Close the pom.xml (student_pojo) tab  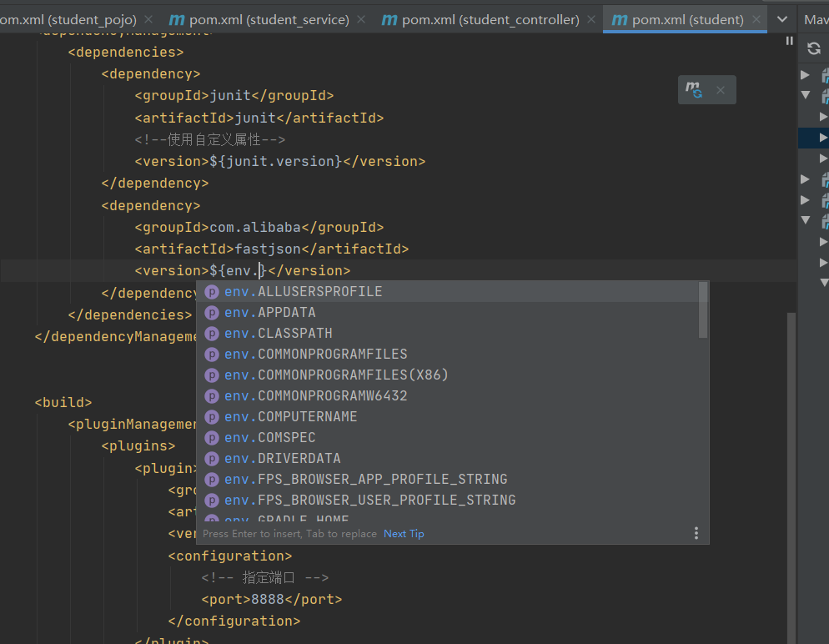148,19
